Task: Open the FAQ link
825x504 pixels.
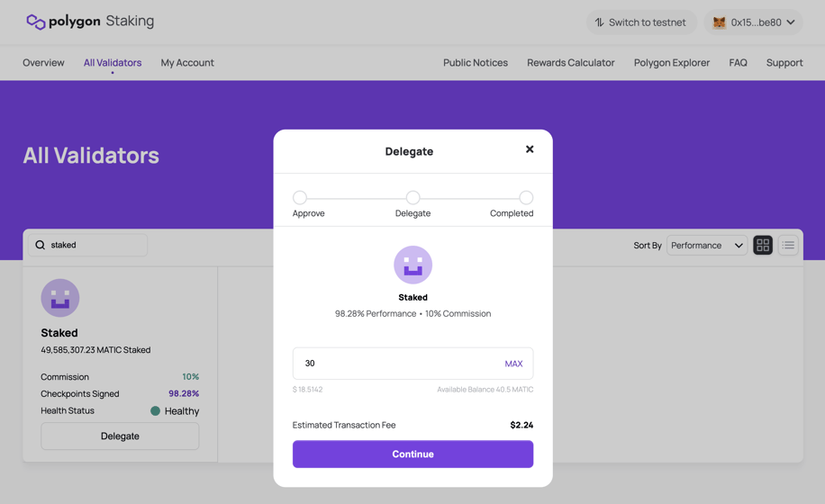Action: [738, 62]
